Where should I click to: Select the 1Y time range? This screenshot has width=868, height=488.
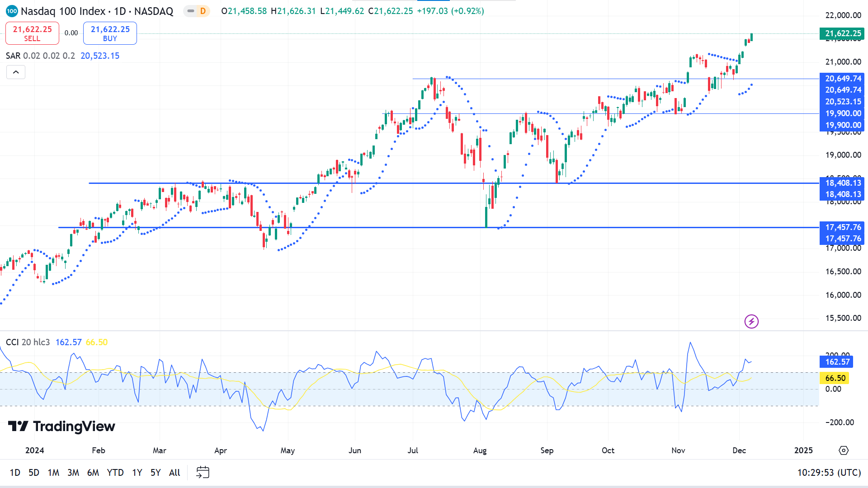pyautogui.click(x=137, y=473)
